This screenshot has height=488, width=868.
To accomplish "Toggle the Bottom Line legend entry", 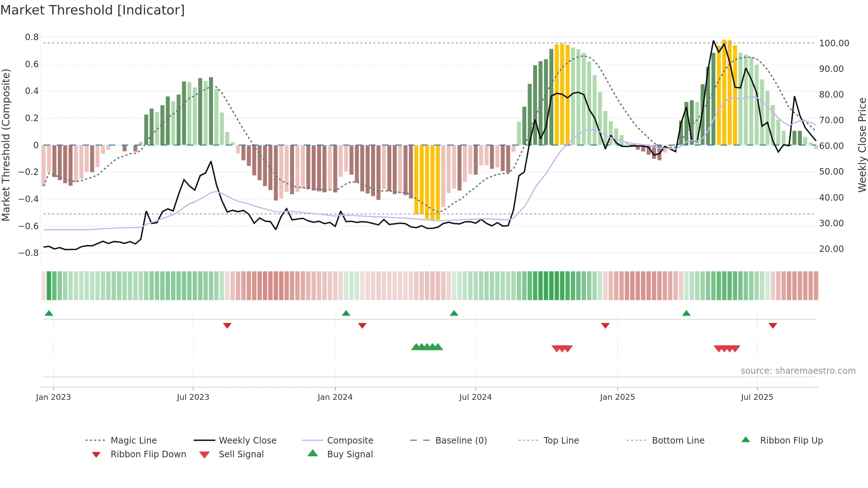I will 665,440.
